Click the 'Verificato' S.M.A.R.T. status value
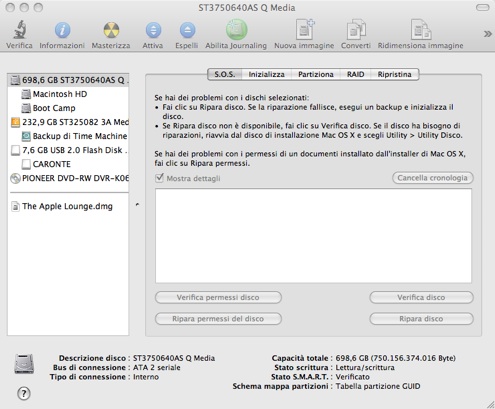Screen dimensions: 495x409 pyautogui.click(x=353, y=377)
